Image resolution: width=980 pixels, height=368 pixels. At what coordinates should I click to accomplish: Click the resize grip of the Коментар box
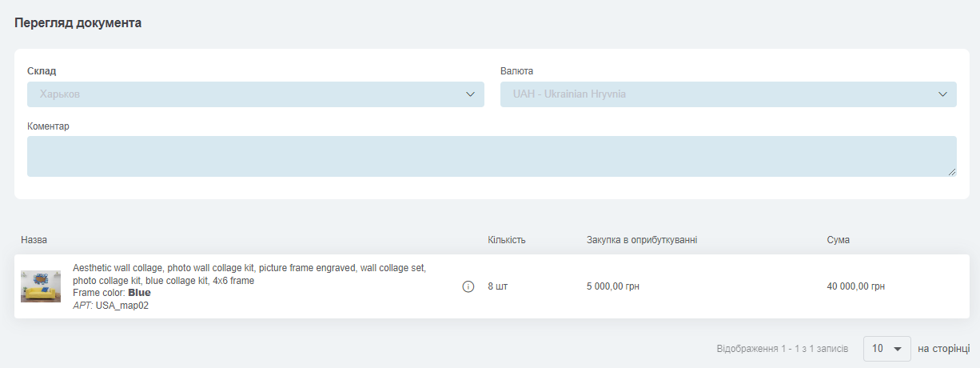tap(951, 171)
